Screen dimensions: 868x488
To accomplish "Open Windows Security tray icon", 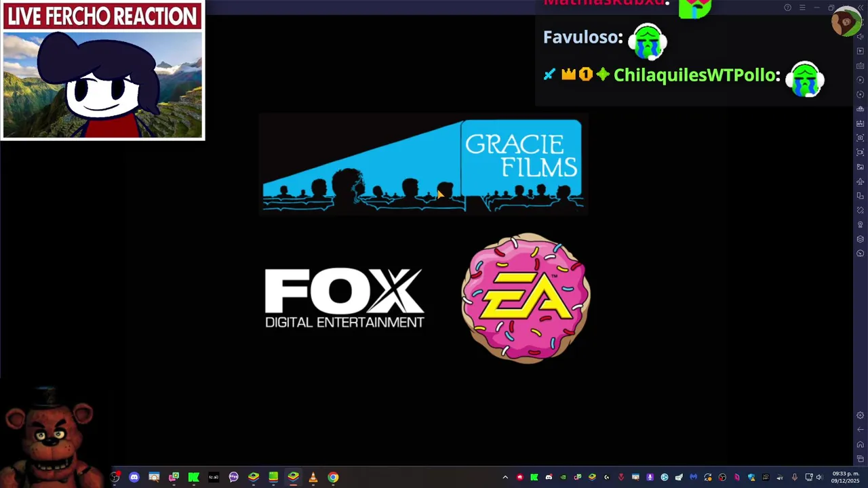I will [x=751, y=477].
